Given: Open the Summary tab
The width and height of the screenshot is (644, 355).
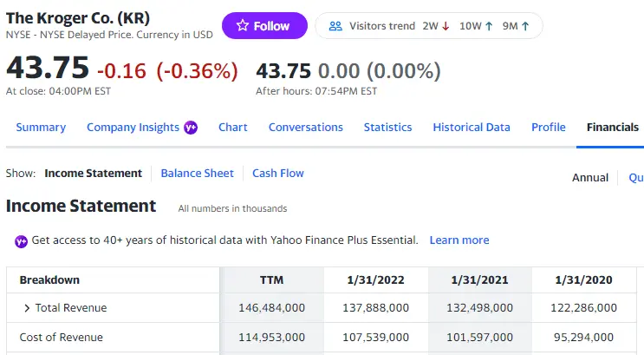Looking at the screenshot, I should point(41,128).
